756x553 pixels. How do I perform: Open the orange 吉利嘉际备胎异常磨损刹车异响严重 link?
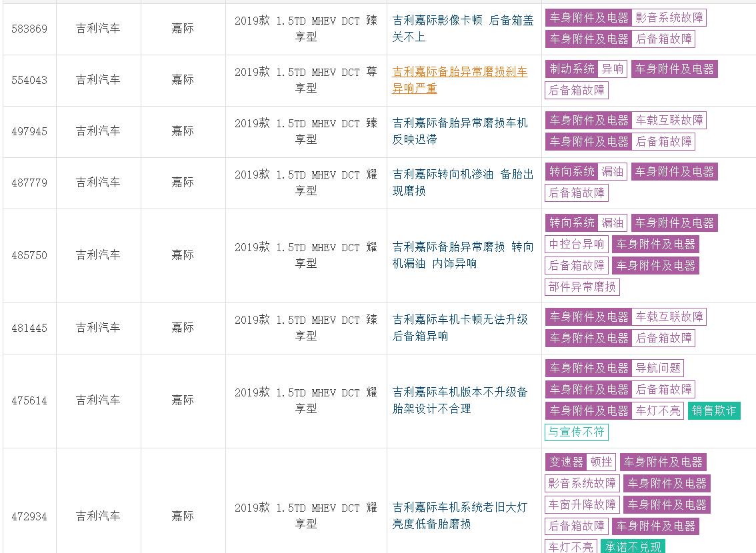(x=459, y=80)
